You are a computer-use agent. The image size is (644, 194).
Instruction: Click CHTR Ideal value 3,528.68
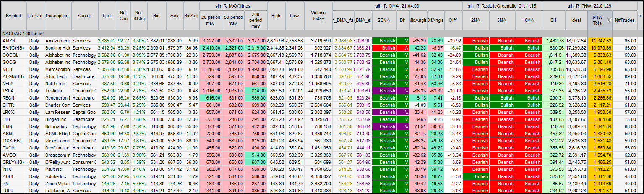(576, 105)
